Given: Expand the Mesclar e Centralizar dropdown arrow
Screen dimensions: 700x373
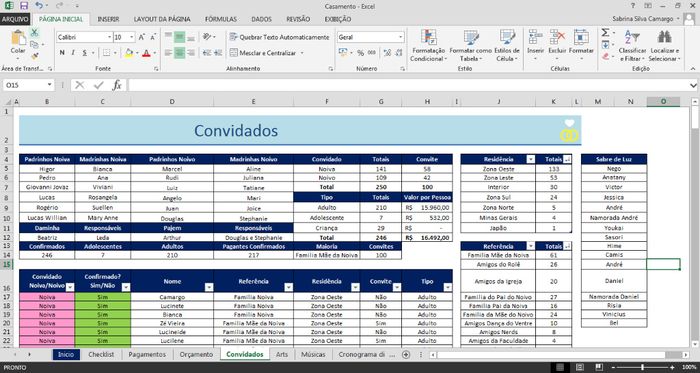Looking at the screenshot, I should click(302, 53).
